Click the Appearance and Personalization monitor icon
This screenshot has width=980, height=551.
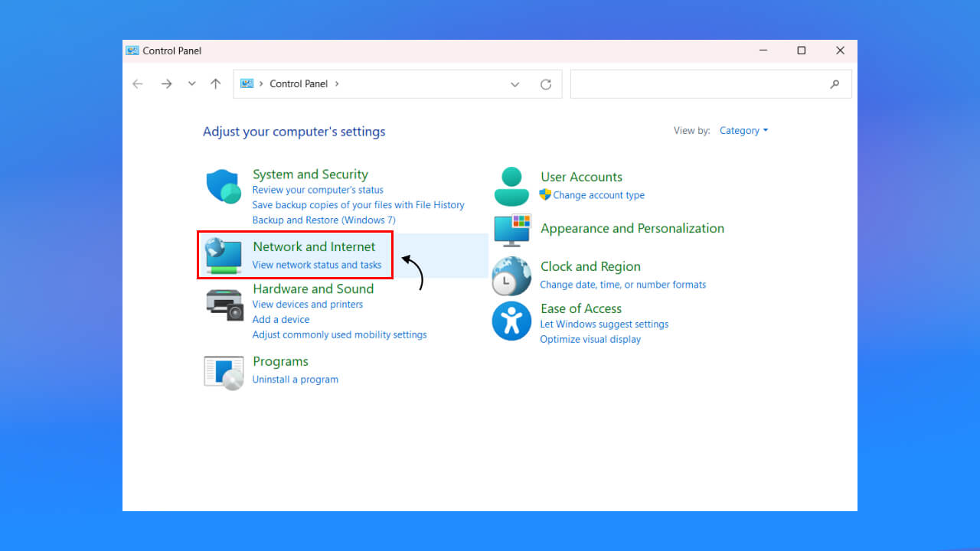click(512, 230)
